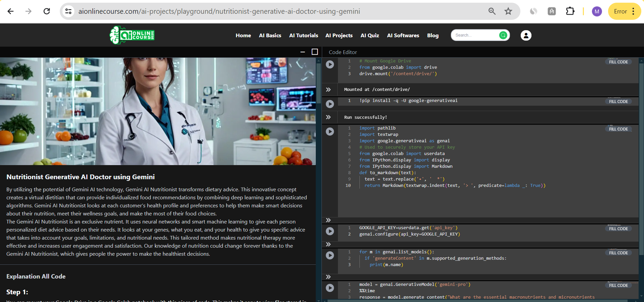644x302 pixels.
Task: Expand output below GOOGLE_API_KEY cell
Action: pyautogui.click(x=329, y=244)
